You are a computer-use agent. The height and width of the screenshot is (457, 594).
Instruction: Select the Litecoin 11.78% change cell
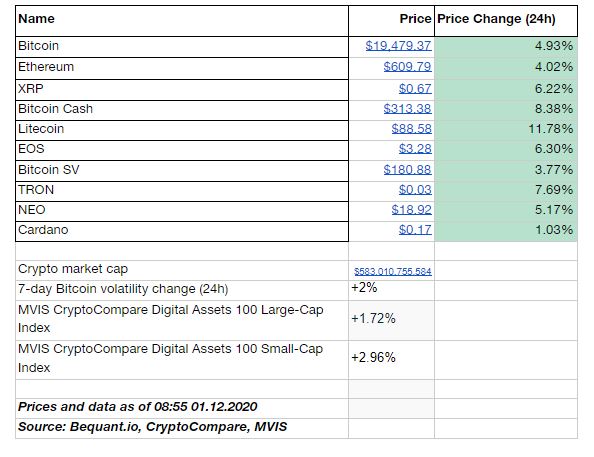pyautogui.click(x=506, y=130)
